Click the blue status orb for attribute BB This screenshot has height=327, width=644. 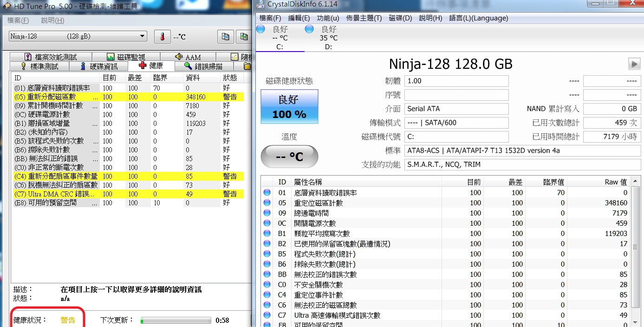[267, 274]
